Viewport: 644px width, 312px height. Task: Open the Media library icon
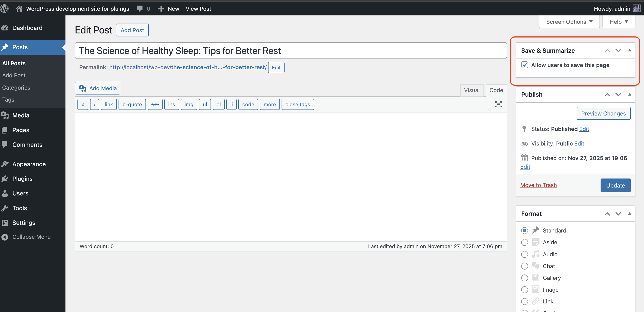pos(5,115)
